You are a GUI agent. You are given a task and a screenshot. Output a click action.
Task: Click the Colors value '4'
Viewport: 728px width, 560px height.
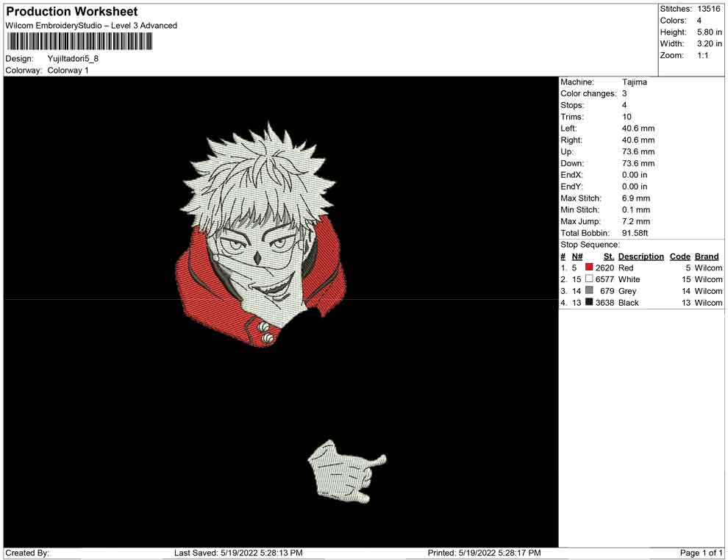click(699, 21)
